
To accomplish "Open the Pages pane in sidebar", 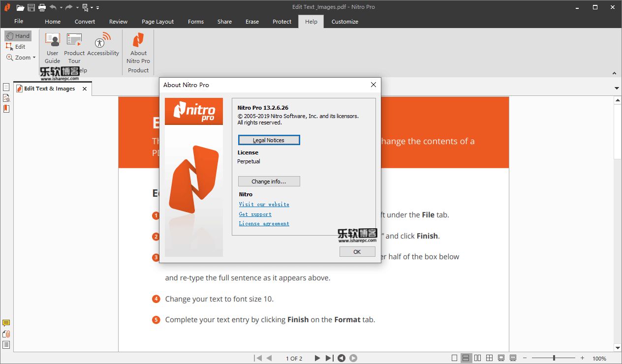I will point(6,87).
